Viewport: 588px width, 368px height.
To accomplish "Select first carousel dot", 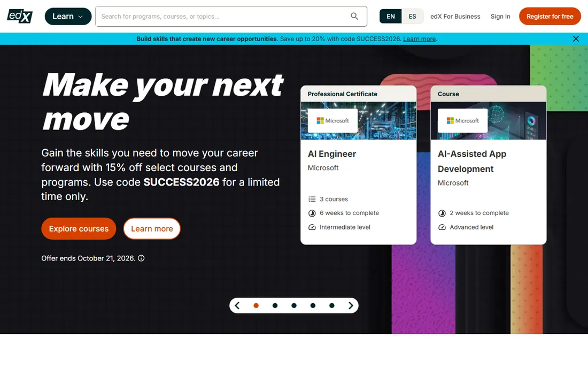I will point(256,305).
